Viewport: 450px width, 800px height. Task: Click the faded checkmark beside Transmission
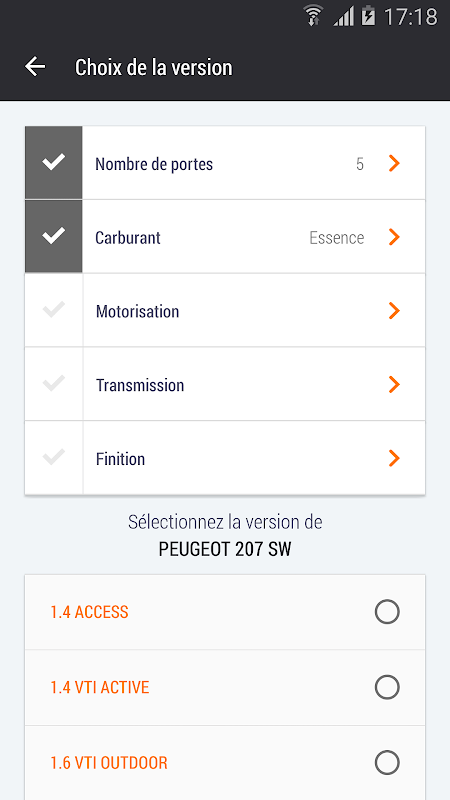pos(54,383)
